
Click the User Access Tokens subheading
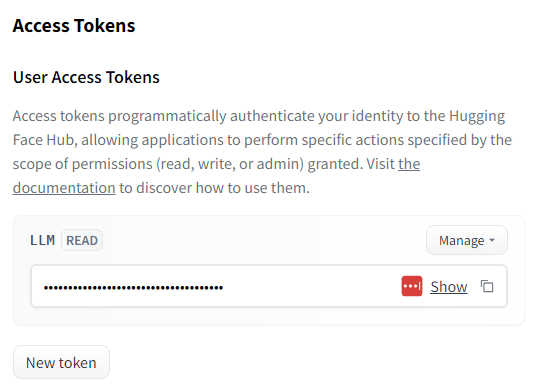pos(86,77)
